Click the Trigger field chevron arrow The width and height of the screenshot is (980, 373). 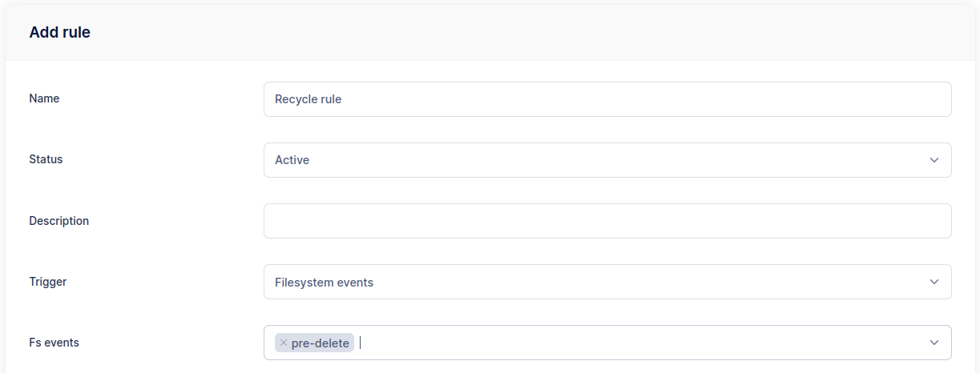coord(934,282)
